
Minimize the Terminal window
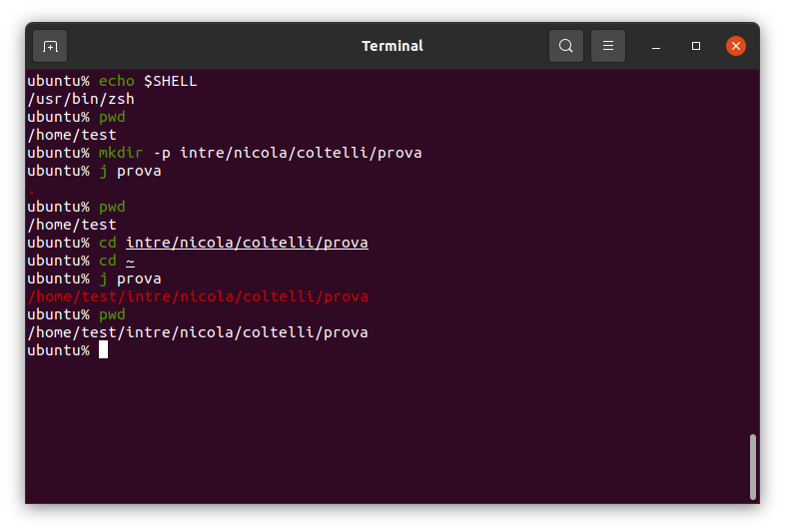click(656, 46)
